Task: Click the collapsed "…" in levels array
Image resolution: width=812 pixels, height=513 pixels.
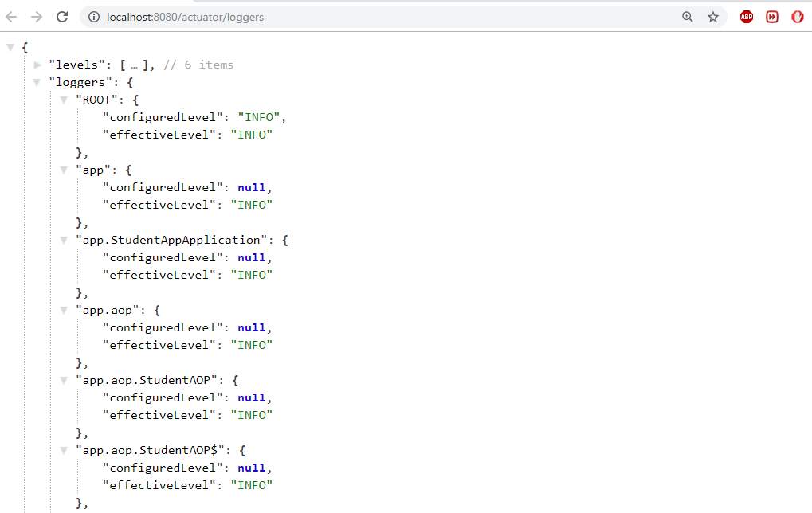Action: (x=135, y=65)
